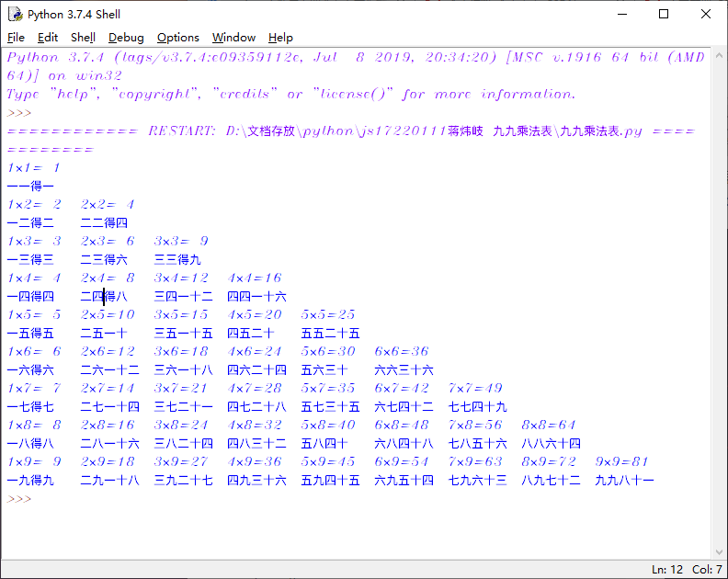
Task: Click the output 1×9= 9
Action: coord(33,461)
